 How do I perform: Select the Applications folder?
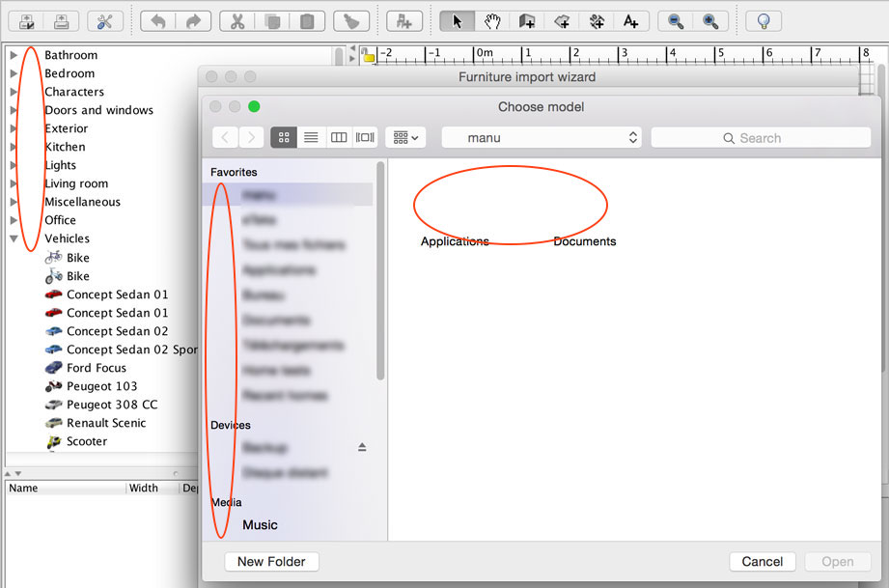(x=455, y=241)
